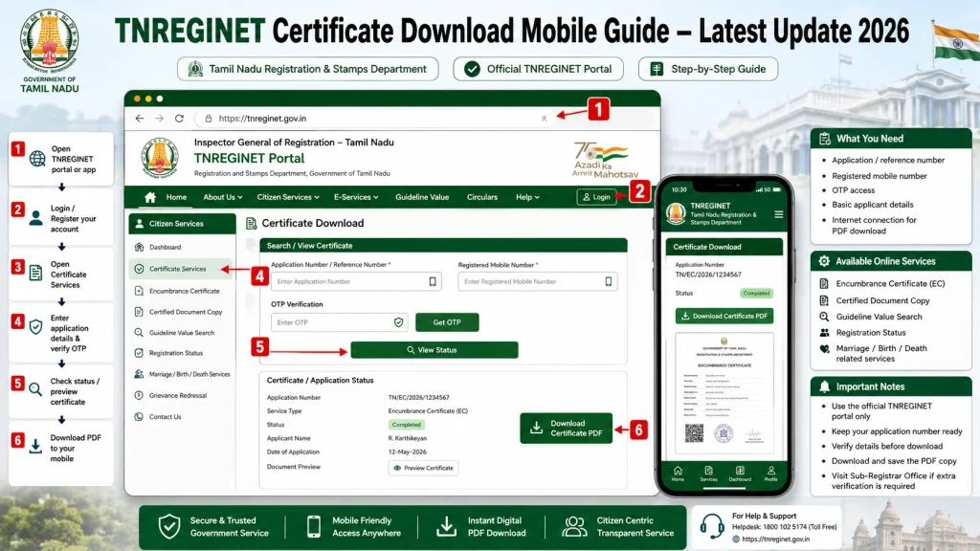Viewport: 980px width, 551px height.
Task: Click the Completed badge on mobile screen
Action: tap(756, 293)
